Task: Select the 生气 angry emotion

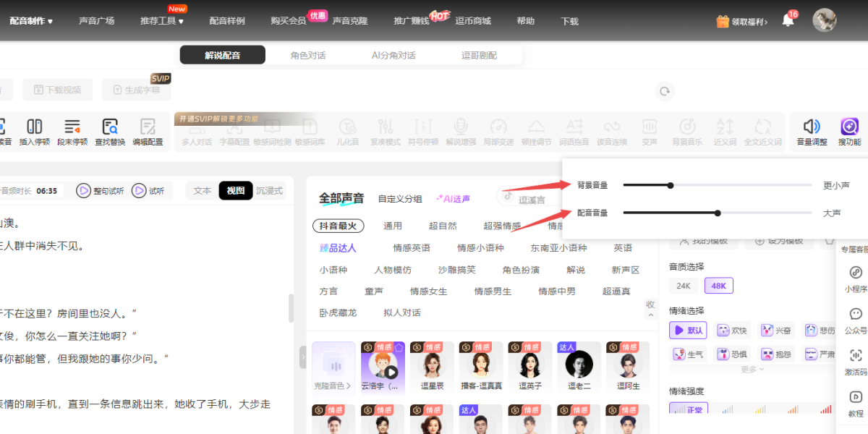Action: (x=688, y=354)
